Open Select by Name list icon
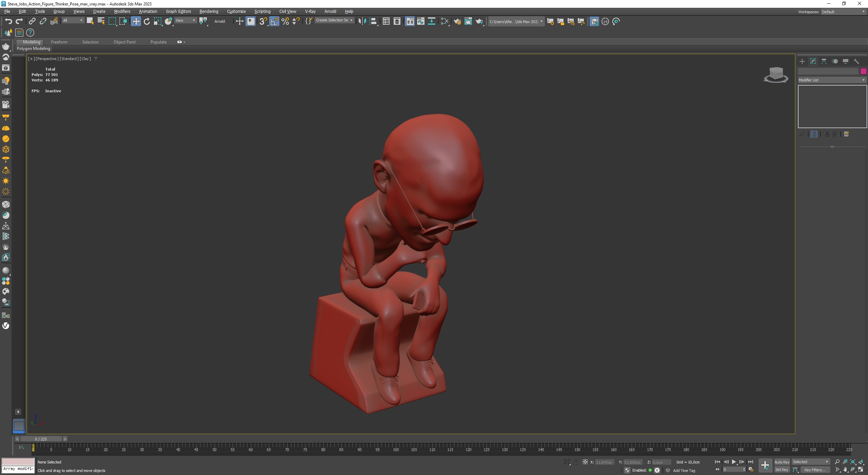 pos(101,21)
